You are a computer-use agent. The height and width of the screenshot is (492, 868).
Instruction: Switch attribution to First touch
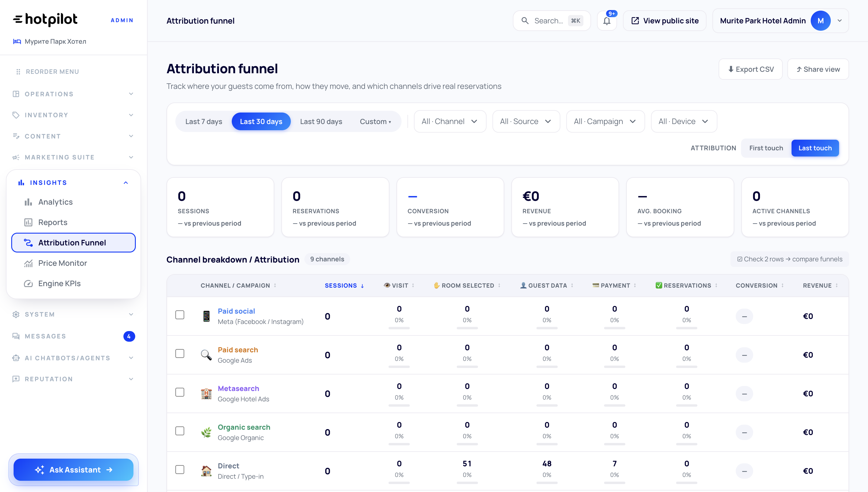(766, 148)
